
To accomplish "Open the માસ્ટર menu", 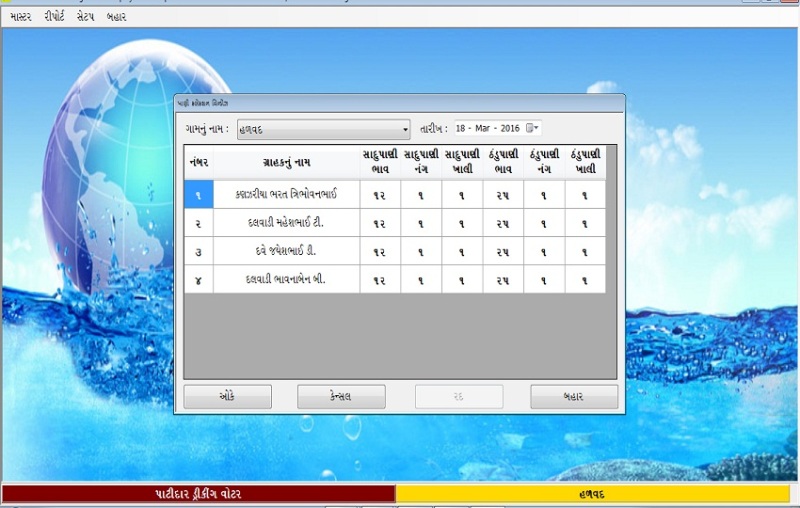I will coord(20,17).
